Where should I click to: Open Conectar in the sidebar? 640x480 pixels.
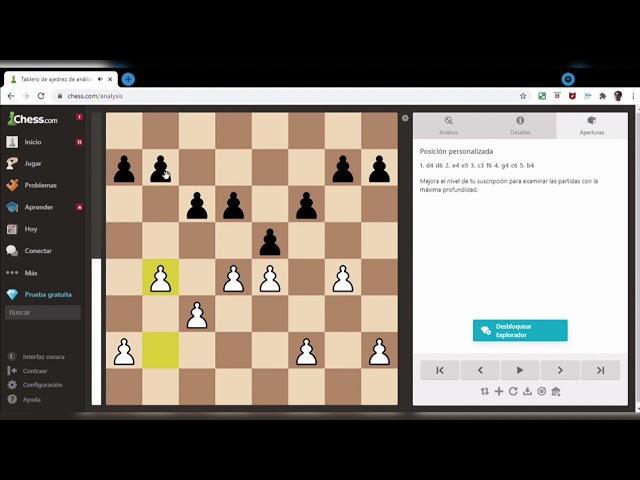[38, 251]
